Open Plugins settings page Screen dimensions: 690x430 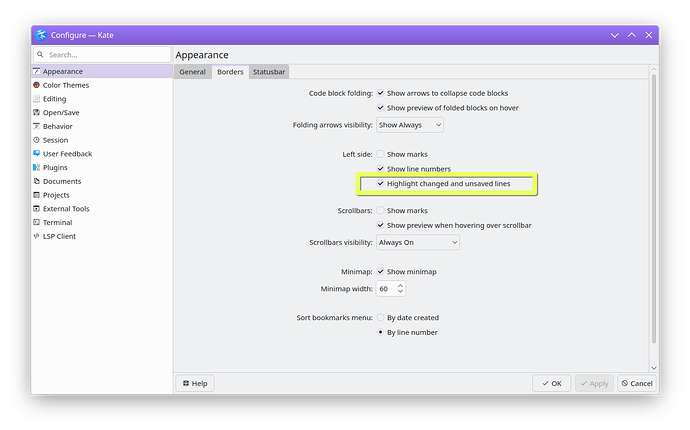pyautogui.click(x=102, y=167)
